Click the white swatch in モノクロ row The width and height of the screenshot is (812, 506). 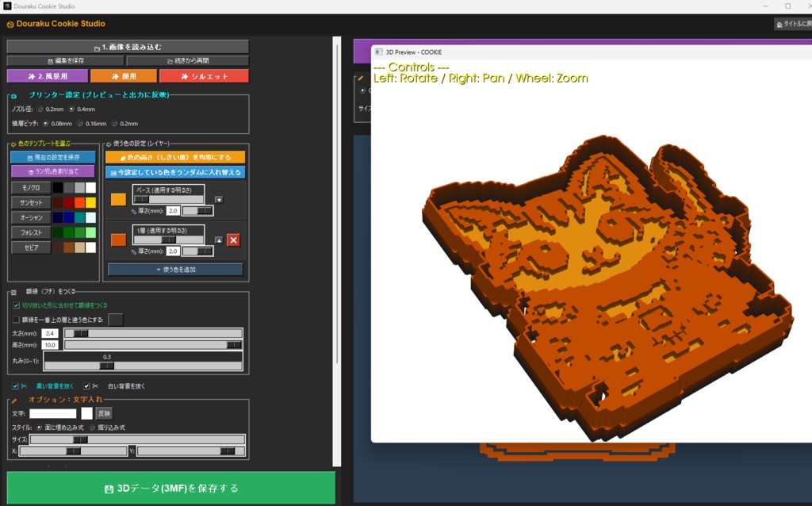point(90,187)
